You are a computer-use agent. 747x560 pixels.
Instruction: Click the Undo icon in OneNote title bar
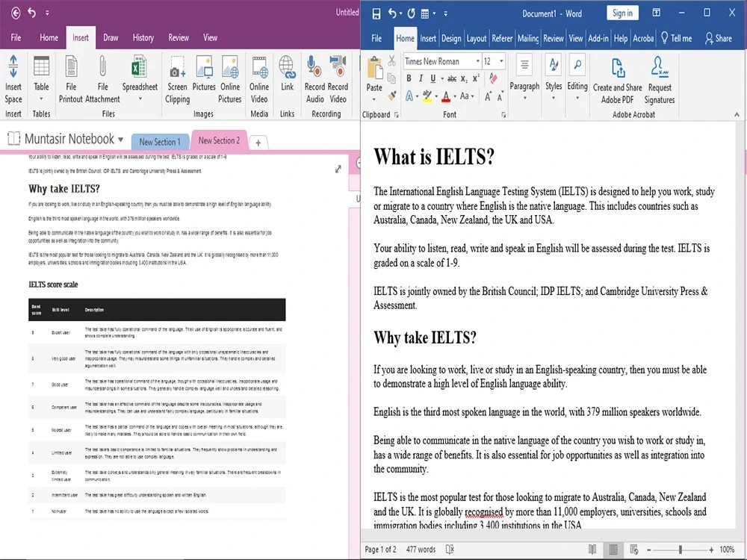point(32,13)
